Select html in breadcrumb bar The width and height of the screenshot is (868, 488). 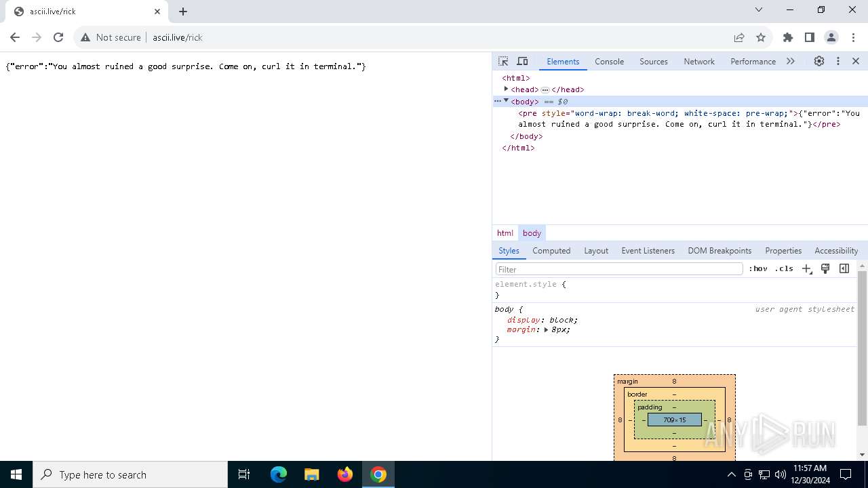(x=505, y=232)
